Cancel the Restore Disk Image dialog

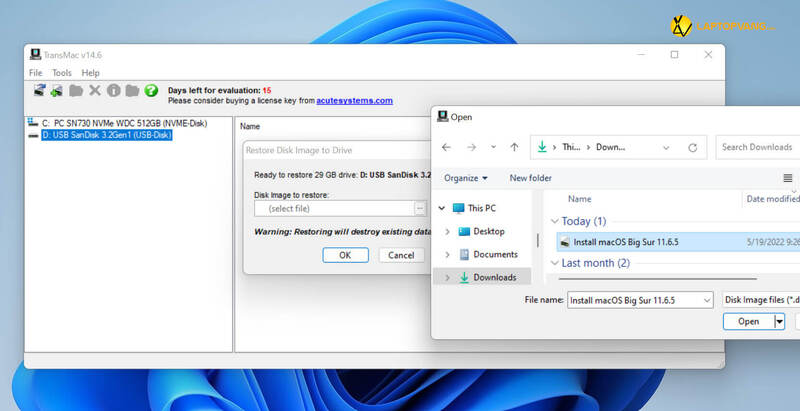tap(401, 255)
